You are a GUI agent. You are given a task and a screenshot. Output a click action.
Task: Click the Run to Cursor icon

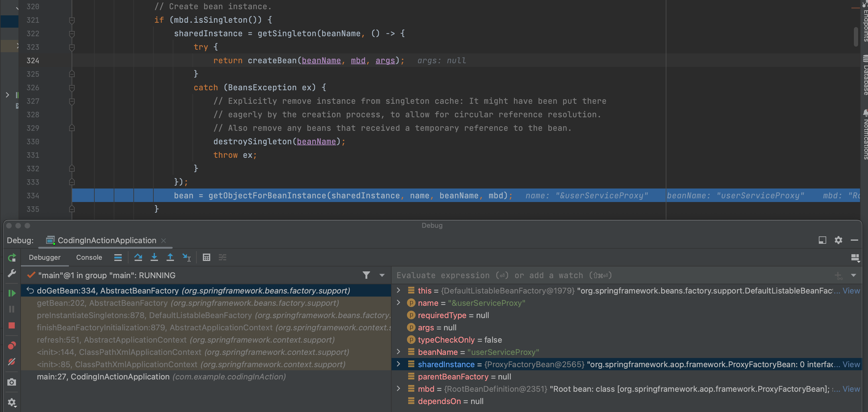coord(186,258)
